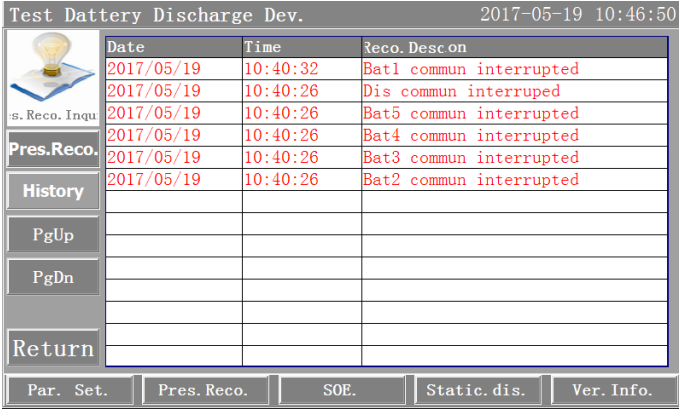Click the Date column header

173,47
